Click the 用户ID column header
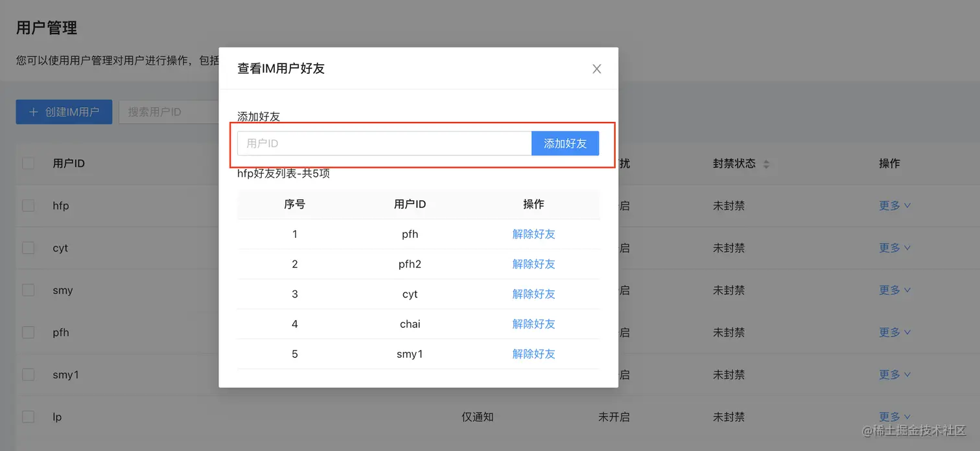 (69, 163)
